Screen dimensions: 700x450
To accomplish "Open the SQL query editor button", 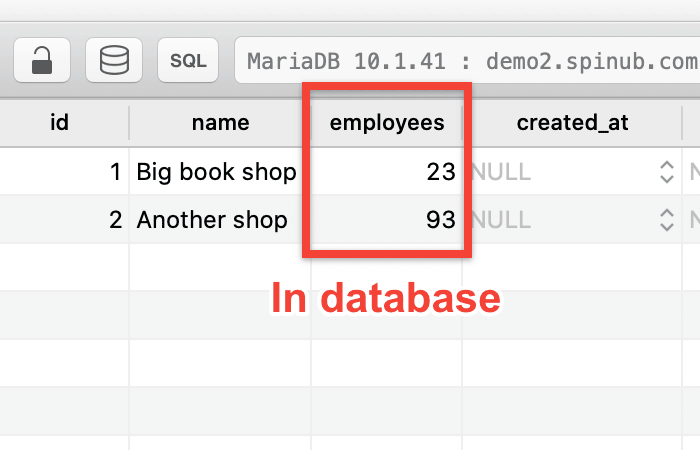I will (x=188, y=61).
